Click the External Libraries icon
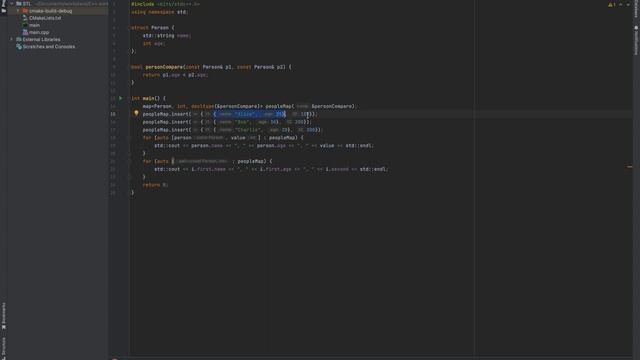 click(19, 40)
